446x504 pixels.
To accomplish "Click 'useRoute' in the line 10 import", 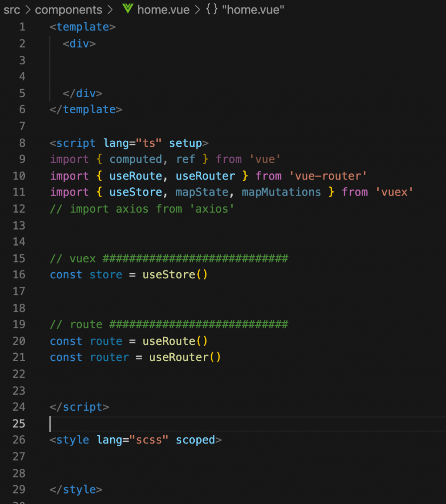I will tap(135, 176).
